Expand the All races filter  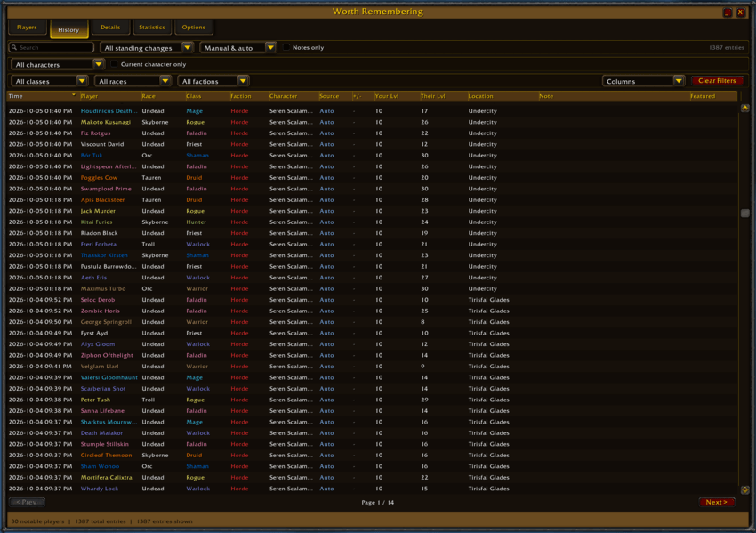133,81
